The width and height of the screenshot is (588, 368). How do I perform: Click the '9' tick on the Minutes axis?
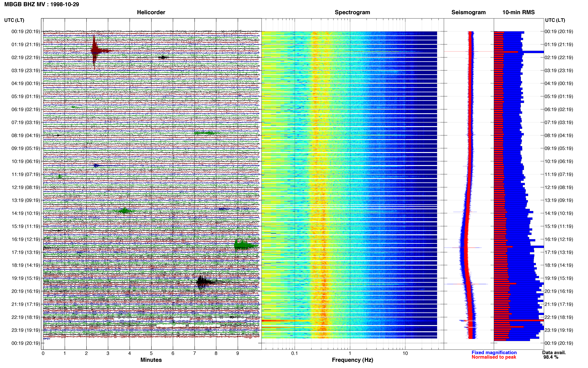point(238,353)
